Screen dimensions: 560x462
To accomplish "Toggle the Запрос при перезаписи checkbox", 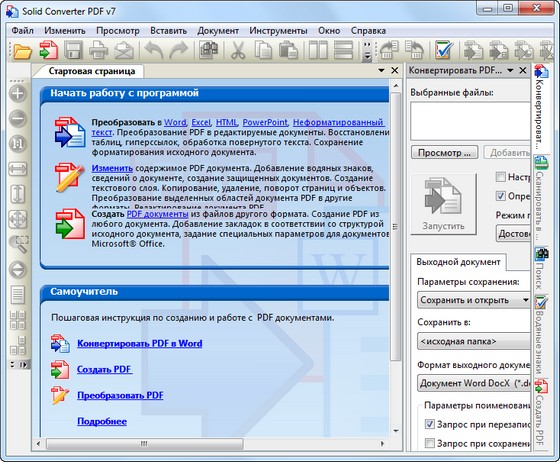I will click(430, 424).
